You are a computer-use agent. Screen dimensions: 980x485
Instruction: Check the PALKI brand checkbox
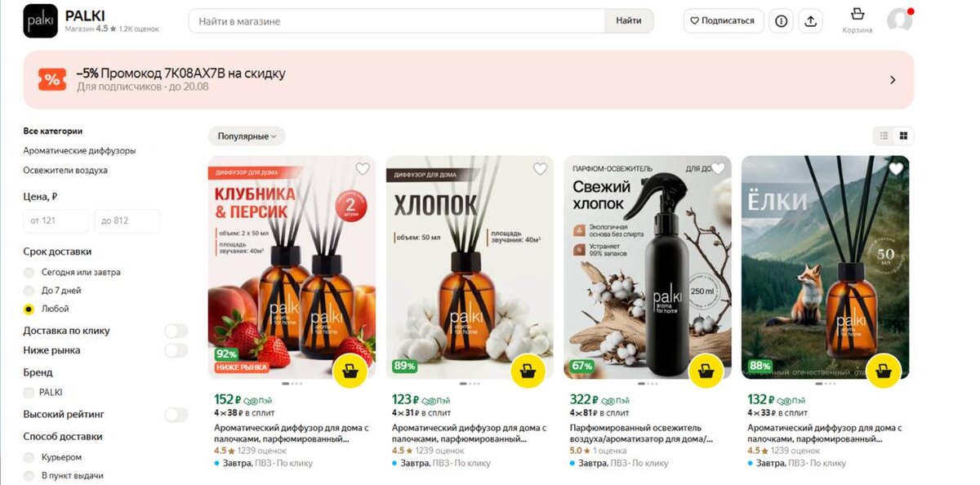tap(29, 393)
